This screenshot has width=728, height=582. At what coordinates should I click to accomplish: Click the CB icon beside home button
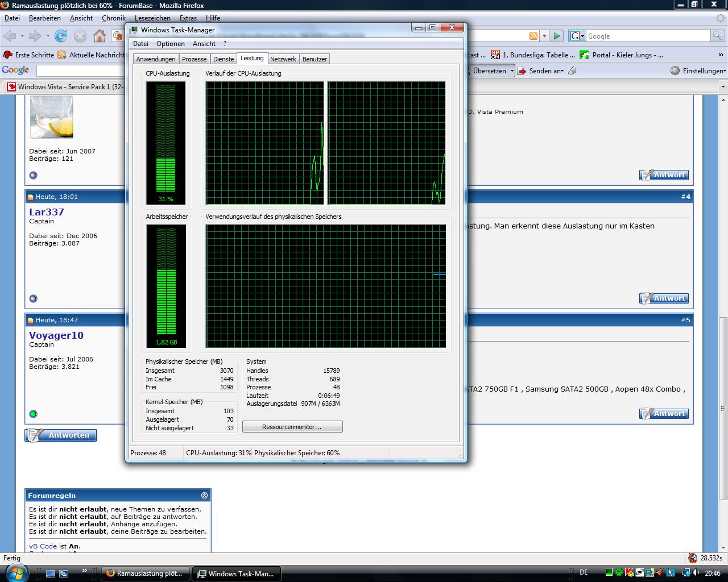[118, 37]
